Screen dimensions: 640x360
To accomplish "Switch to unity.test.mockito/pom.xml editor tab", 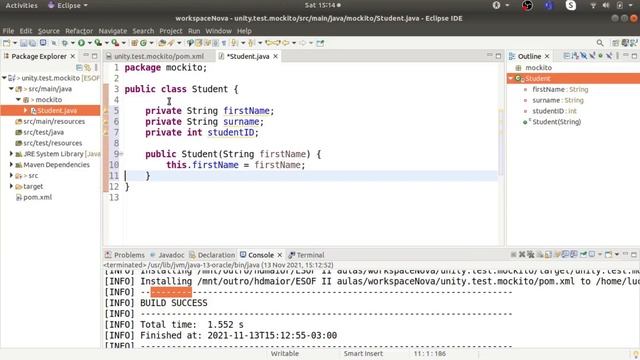I will (x=159, y=56).
